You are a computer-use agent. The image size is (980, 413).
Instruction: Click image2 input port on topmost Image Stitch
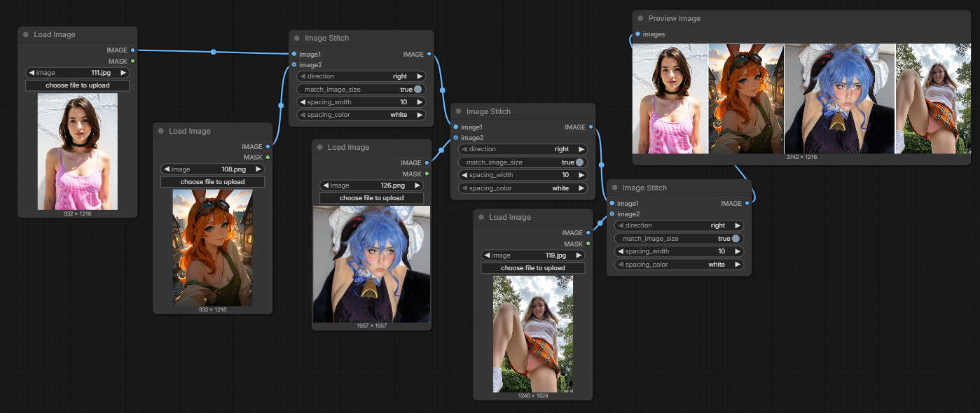coord(294,64)
